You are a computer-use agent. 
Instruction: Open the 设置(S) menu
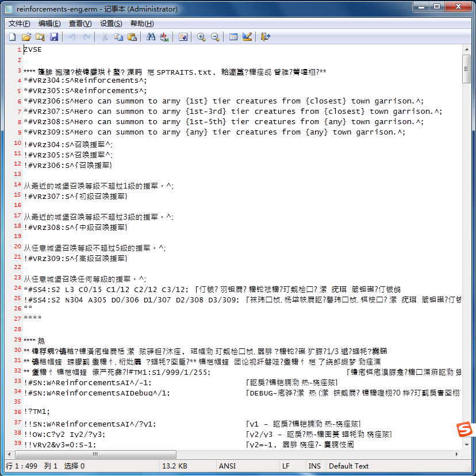pos(110,23)
